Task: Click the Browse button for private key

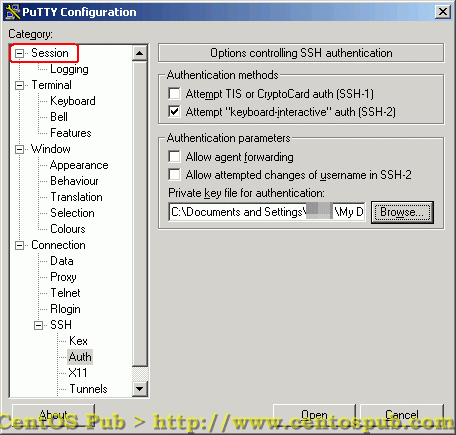Action: (402, 212)
